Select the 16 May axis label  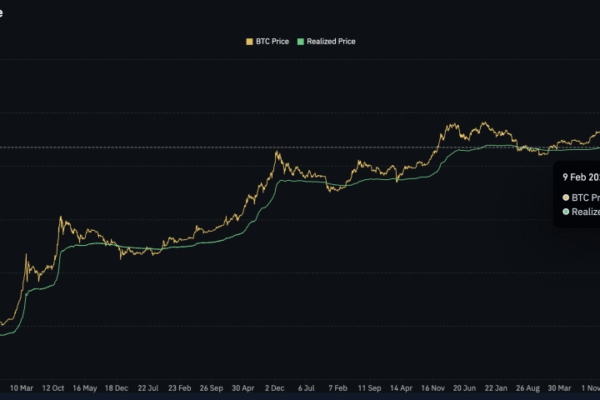point(84,387)
